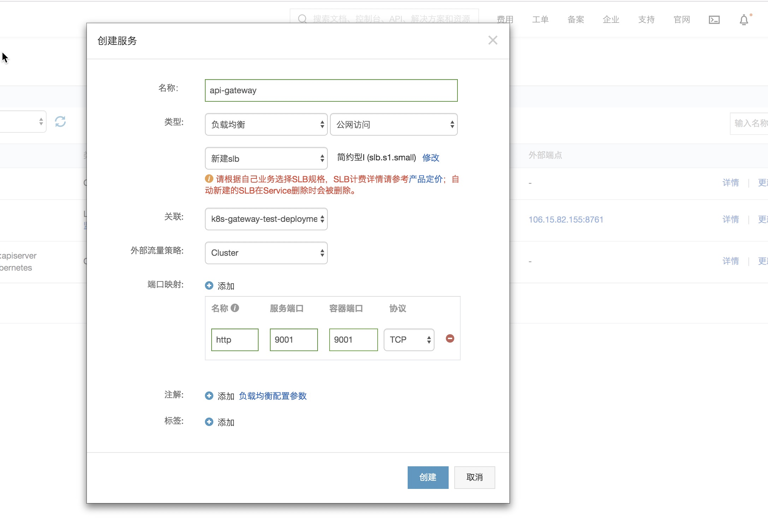Viewport: 768px width, 532px height.
Task: Click the 取消 button
Action: 474,478
